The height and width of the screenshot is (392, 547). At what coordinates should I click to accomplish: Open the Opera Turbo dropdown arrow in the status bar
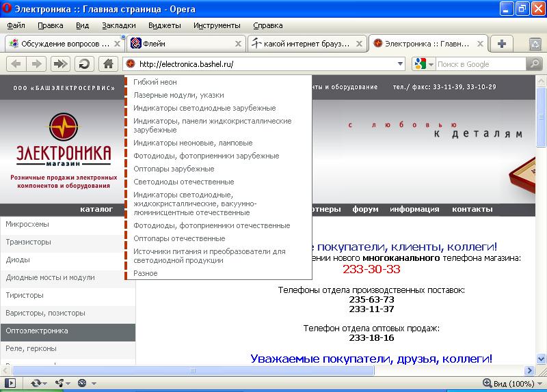94,384
